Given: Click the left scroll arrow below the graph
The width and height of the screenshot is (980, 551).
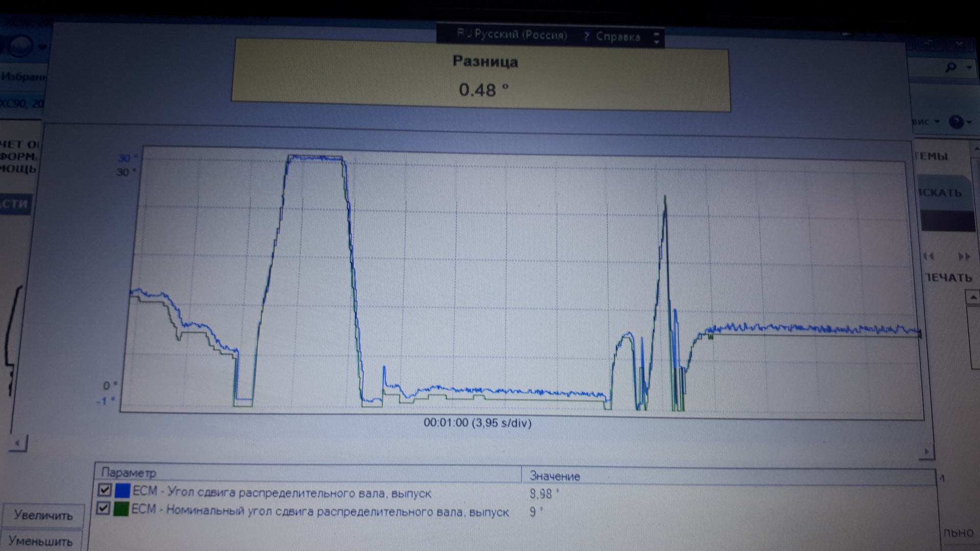Looking at the screenshot, I should tap(18, 443).
